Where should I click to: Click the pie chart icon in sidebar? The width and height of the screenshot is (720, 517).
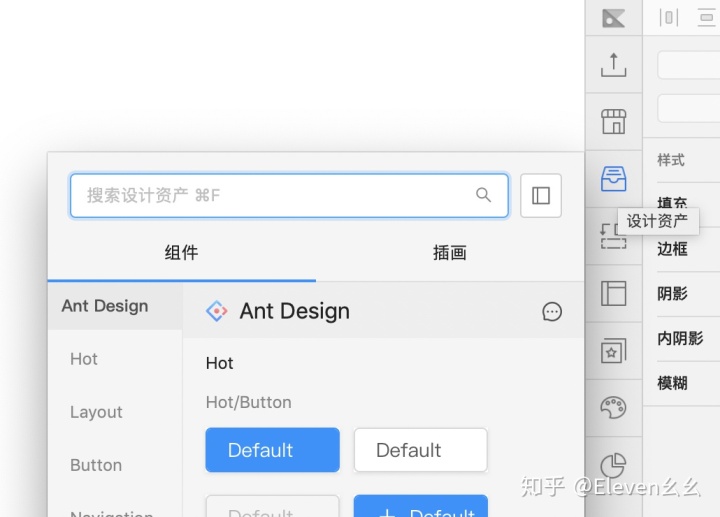[613, 465]
